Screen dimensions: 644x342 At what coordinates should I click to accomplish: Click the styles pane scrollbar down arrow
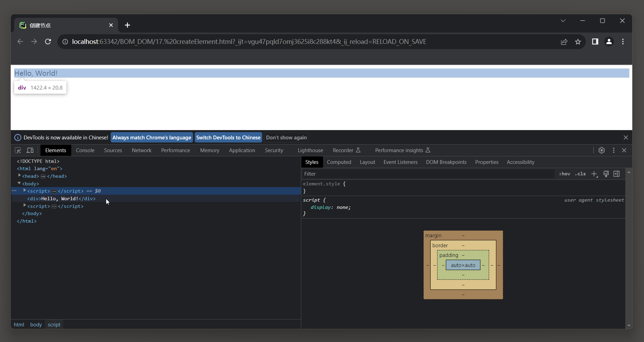pyautogui.click(x=629, y=326)
